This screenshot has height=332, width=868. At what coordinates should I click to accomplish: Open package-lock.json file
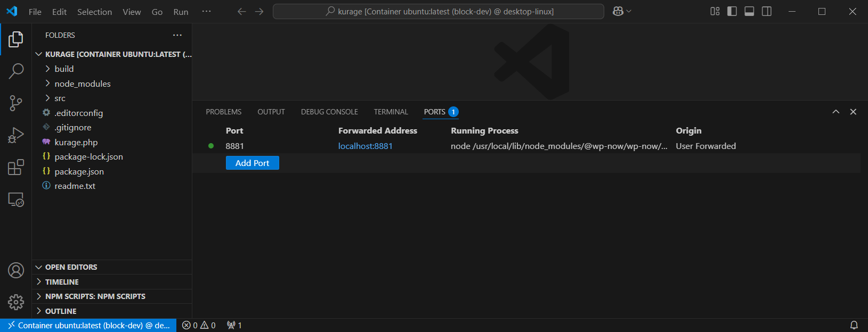(112, 156)
